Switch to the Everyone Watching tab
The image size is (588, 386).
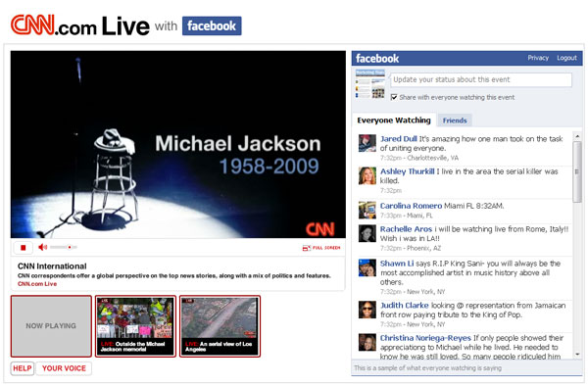pos(394,121)
